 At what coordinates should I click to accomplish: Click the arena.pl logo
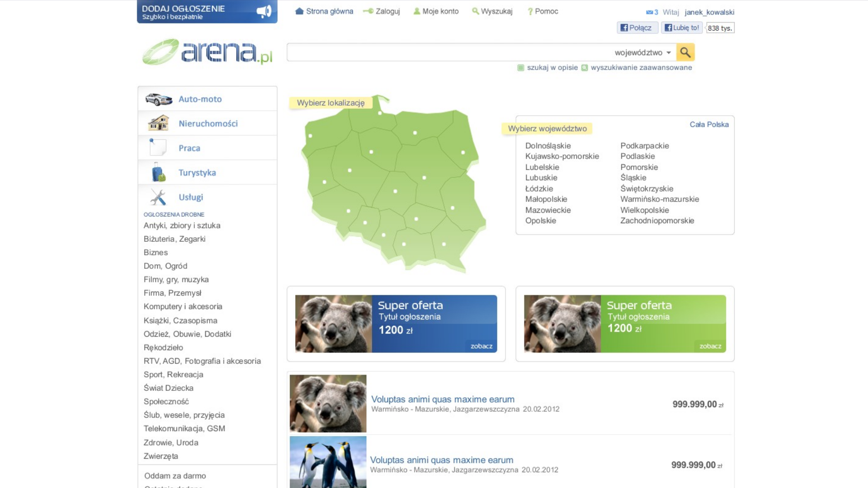(208, 52)
